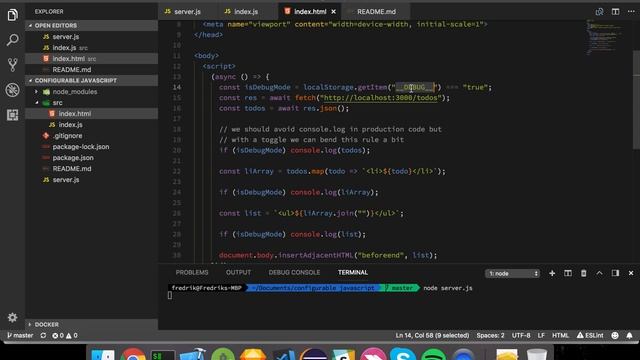Image resolution: width=640 pixels, height=360 pixels.
Task: Open Spotify from the dock
Action: 433,354
